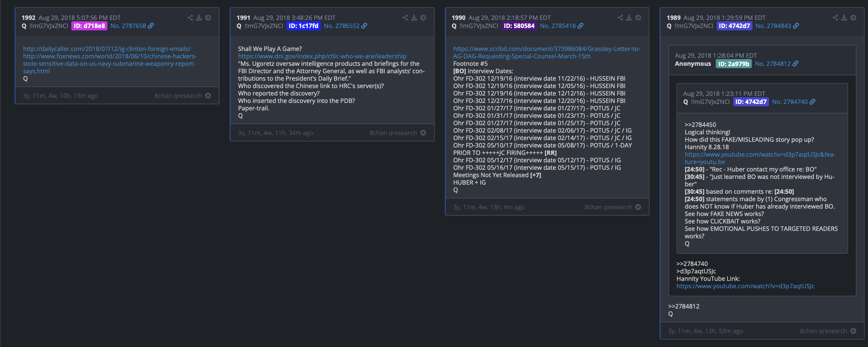
Task: Click the >>2784740 reply reference
Action: (692, 264)
